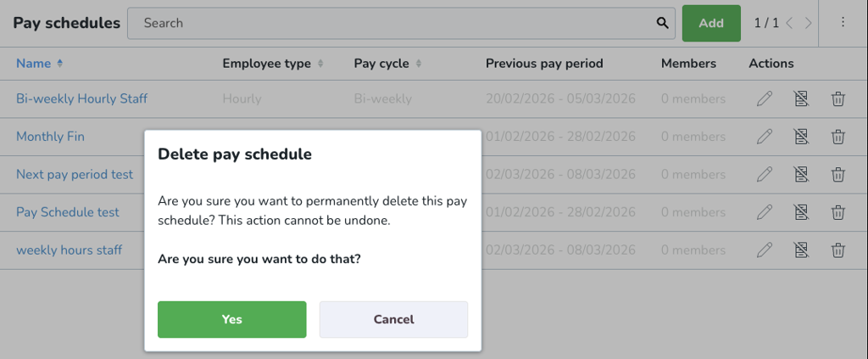Delete the Monthly Fin schedule
This screenshot has width=868, height=359.
[837, 137]
